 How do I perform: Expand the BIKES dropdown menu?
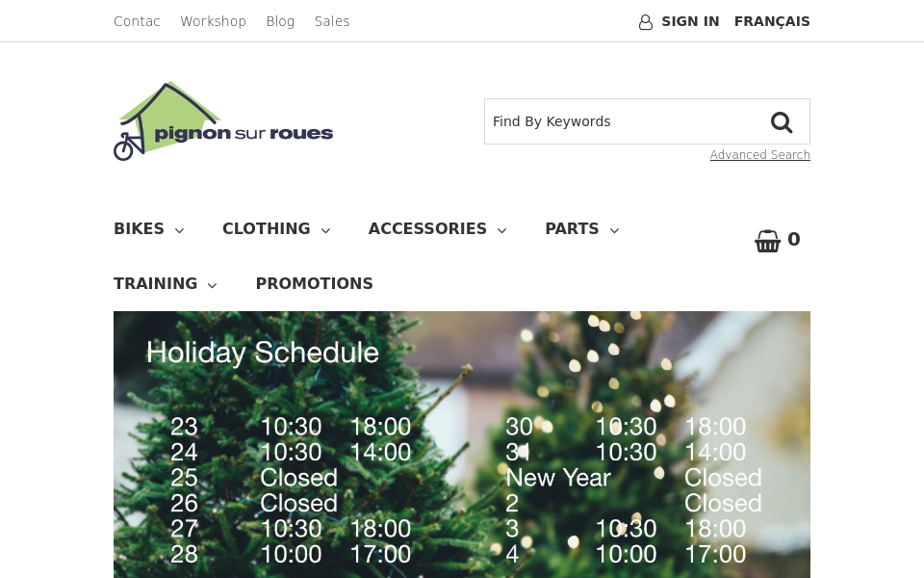pyautogui.click(x=179, y=230)
